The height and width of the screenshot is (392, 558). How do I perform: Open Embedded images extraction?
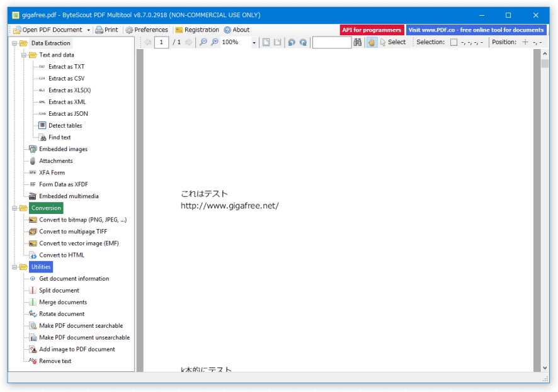click(x=63, y=149)
